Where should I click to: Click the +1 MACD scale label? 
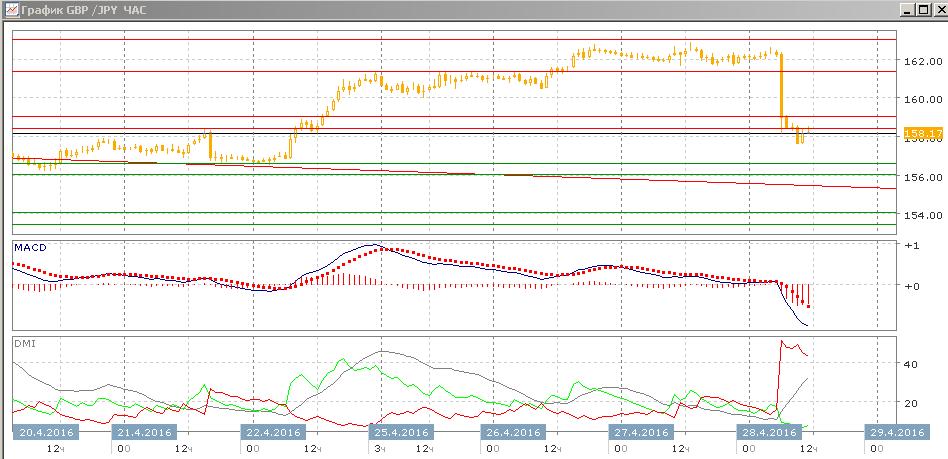[912, 246]
